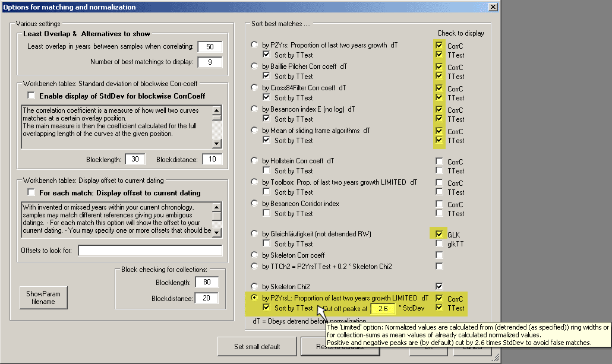
Task: Click down arrow of correlation coefficient text scrollbar
Action: pyautogui.click(x=217, y=144)
